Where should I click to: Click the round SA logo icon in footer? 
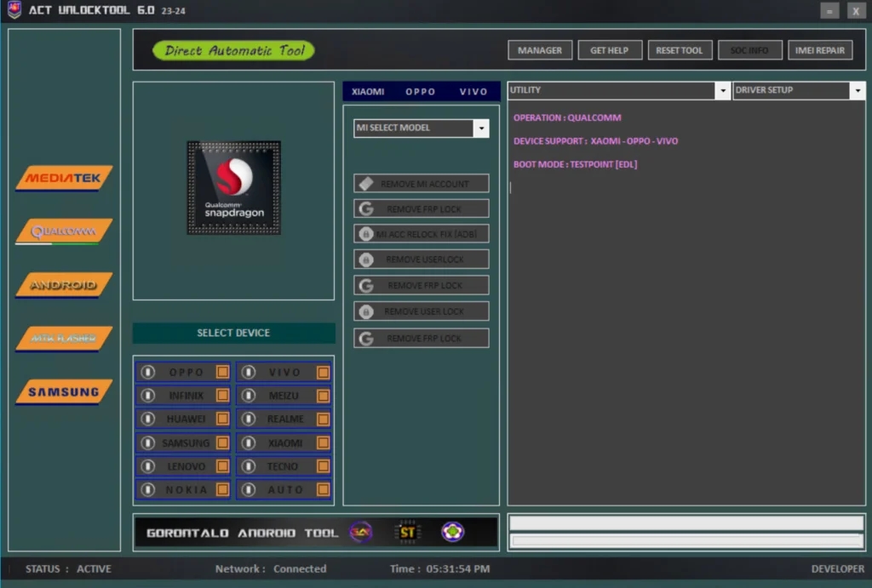pyautogui.click(x=360, y=533)
